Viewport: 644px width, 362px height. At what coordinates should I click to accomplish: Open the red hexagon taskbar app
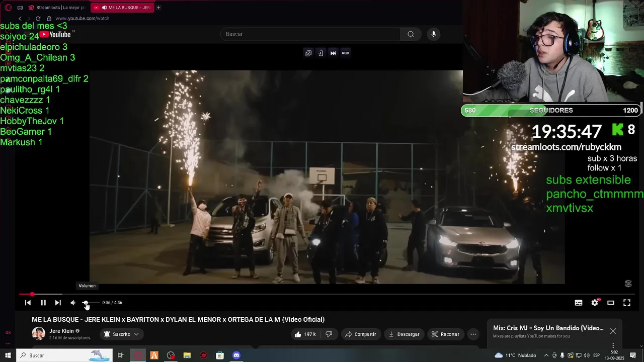[203, 355]
